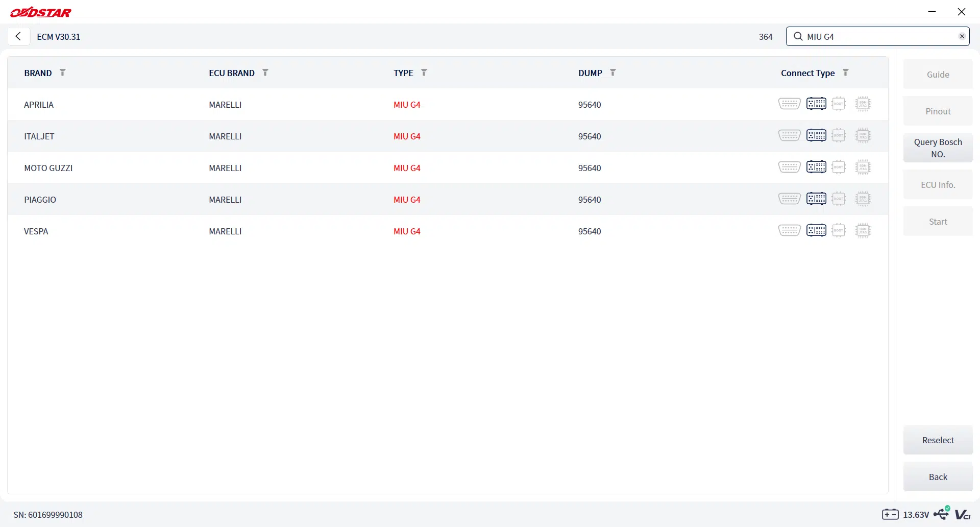The height and width of the screenshot is (527, 980).
Task: Select the ITALJET brand cell
Action: click(x=39, y=136)
